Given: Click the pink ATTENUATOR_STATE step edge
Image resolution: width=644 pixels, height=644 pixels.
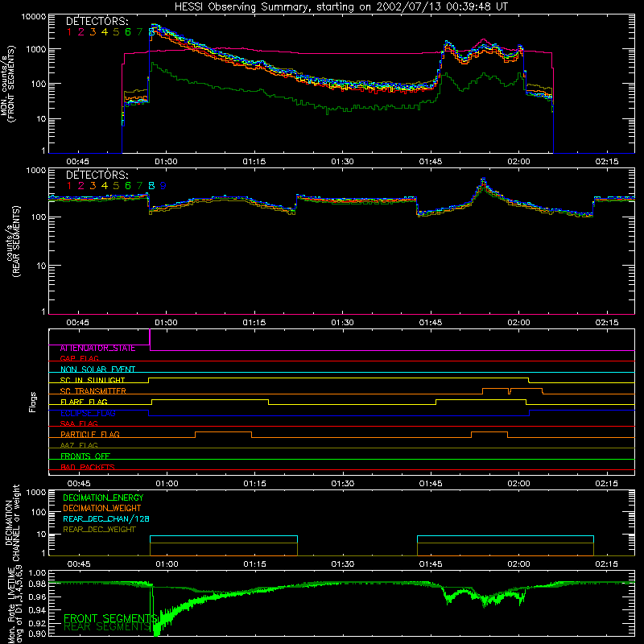Looking at the screenshot, I should [150, 340].
